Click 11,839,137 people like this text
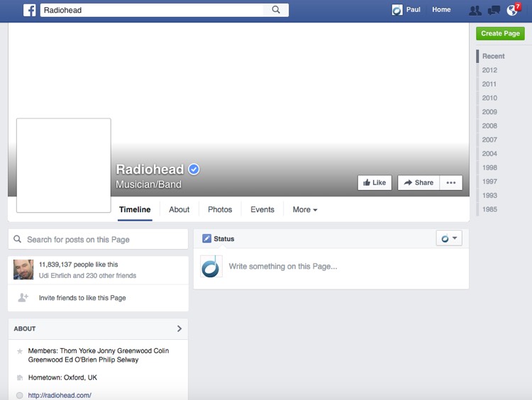Viewport: 532px width, 400px height. [78, 265]
